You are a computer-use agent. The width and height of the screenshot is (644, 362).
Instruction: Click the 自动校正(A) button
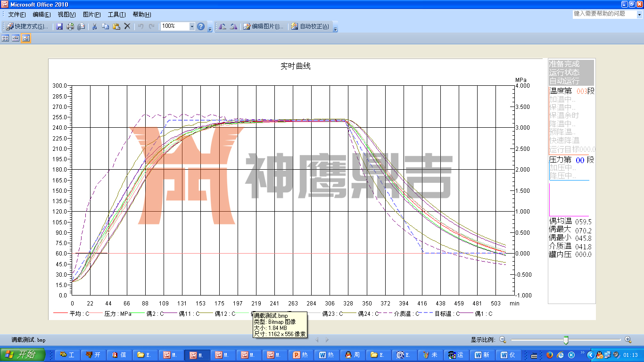(x=310, y=26)
